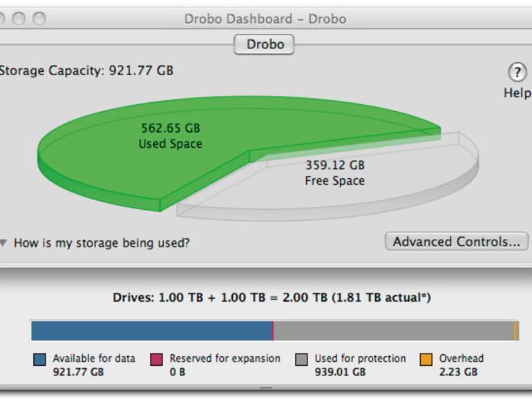Collapse the storage usage disclosure triangle
This screenshot has width=532, height=399.
4,243
